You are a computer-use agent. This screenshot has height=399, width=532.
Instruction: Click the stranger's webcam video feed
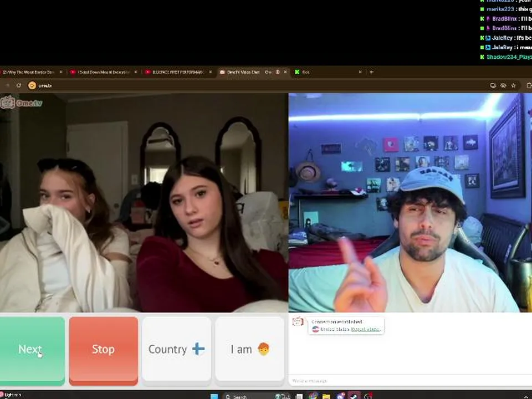[144, 203]
